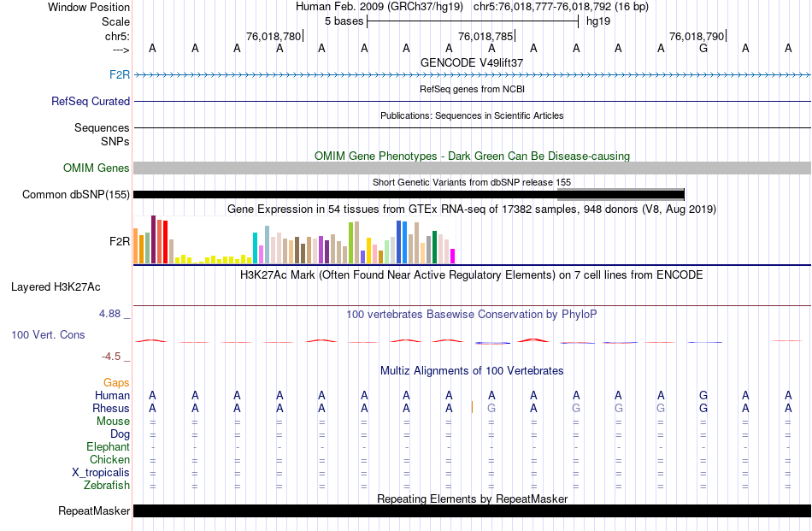
Task: Open 'Multiz Alignments of 100 Vertebrates' title
Action: tap(472, 371)
